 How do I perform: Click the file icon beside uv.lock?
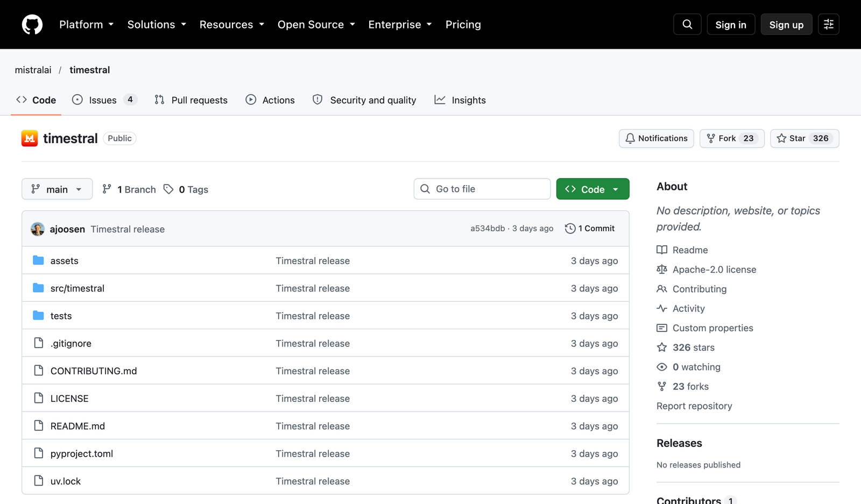(x=38, y=481)
